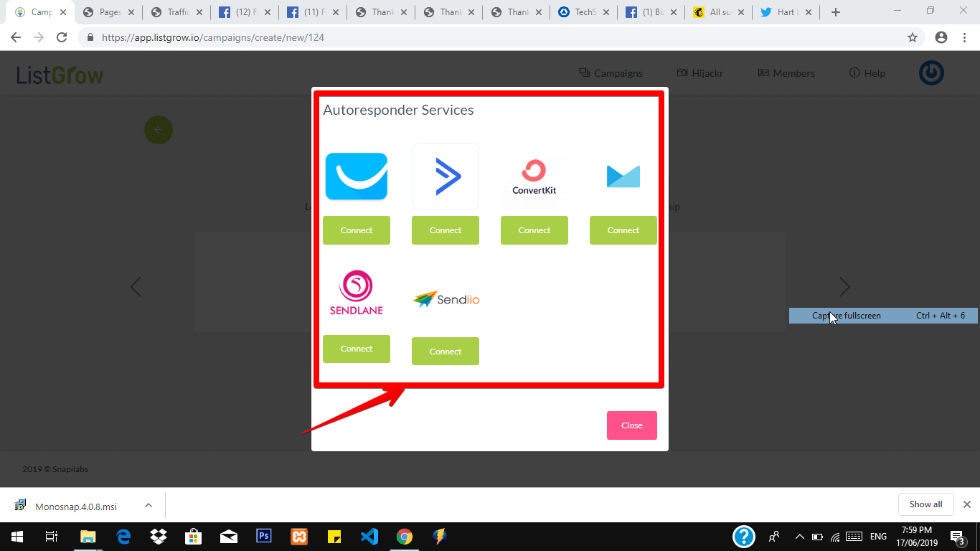The height and width of the screenshot is (551, 980).
Task: Open File Explorer from taskbar
Action: [88, 536]
